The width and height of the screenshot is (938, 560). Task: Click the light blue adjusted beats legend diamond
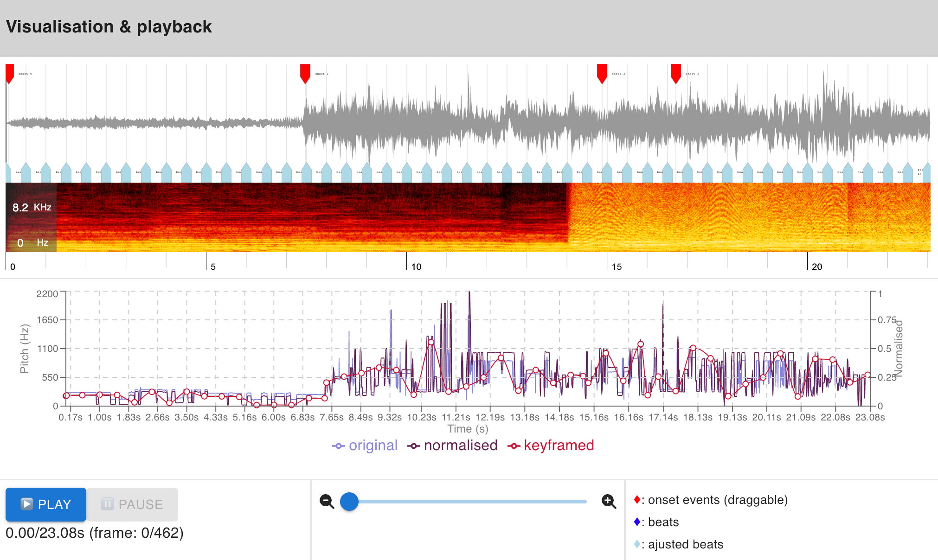click(636, 544)
